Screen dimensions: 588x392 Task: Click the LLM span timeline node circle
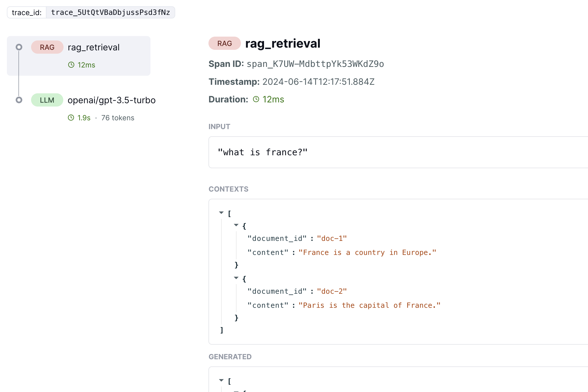[19, 100]
